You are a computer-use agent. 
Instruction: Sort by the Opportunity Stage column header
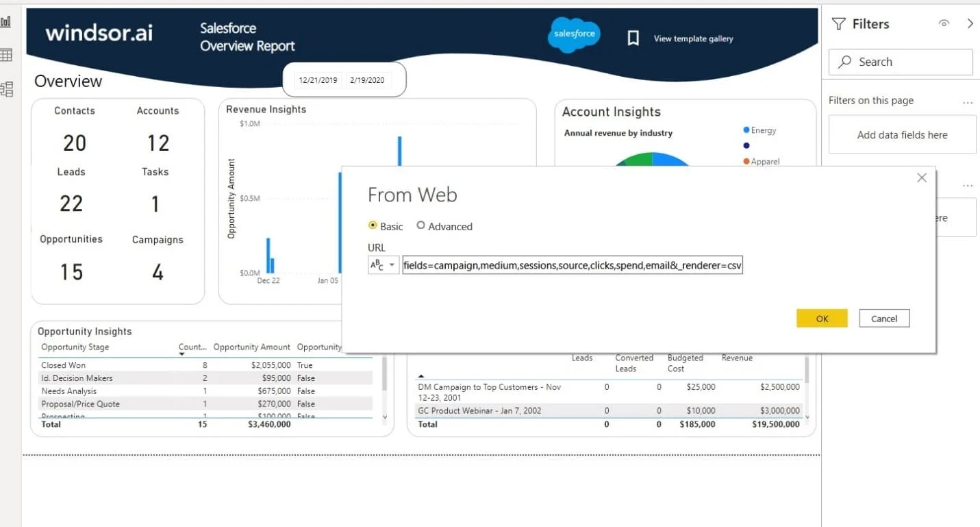pyautogui.click(x=75, y=347)
